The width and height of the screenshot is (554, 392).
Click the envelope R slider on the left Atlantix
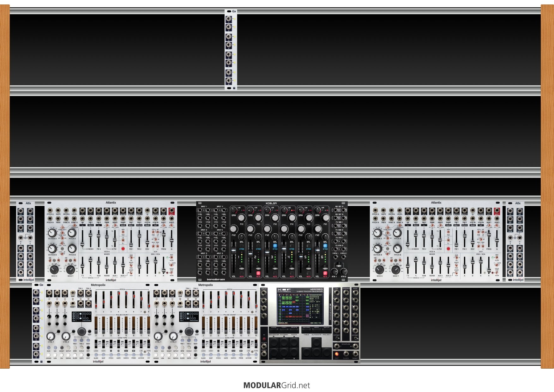pos(163,265)
